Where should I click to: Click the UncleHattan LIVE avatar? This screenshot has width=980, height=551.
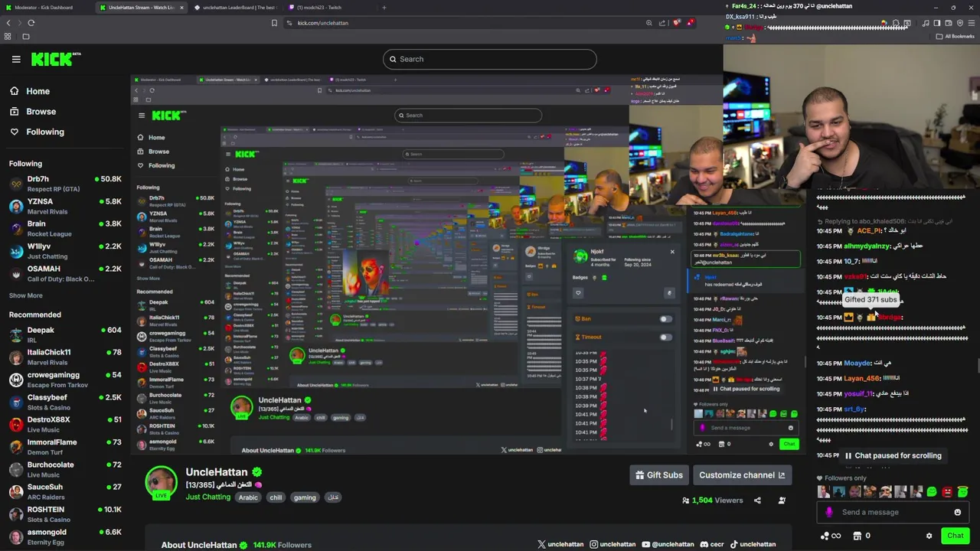161,484
